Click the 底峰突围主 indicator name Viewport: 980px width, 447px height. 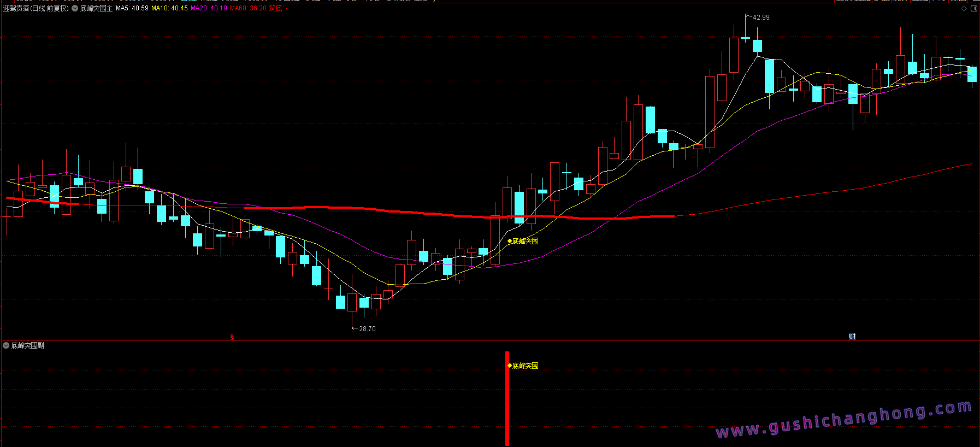pos(96,9)
